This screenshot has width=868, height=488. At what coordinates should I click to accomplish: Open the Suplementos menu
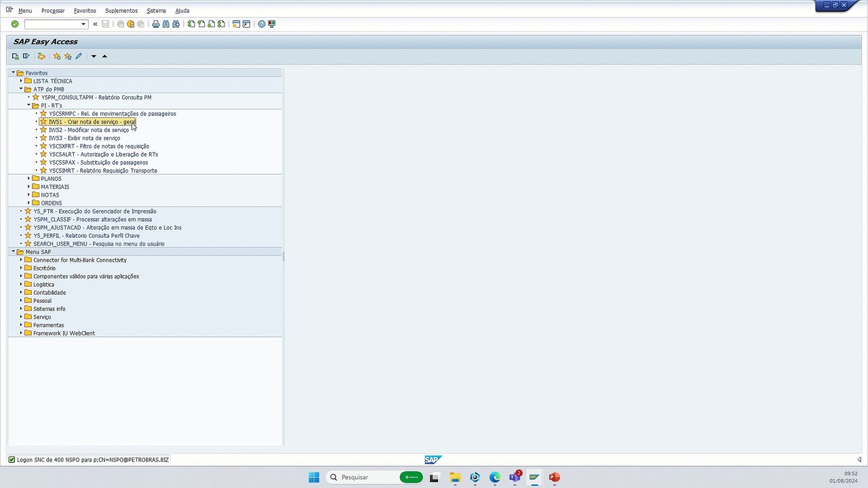pyautogui.click(x=121, y=11)
